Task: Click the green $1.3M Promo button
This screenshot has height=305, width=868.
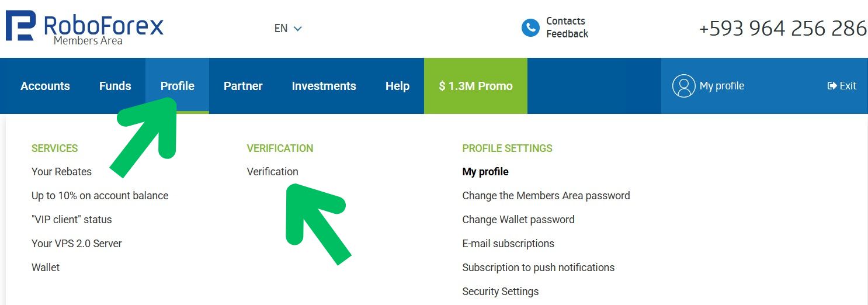Action: 475,86
